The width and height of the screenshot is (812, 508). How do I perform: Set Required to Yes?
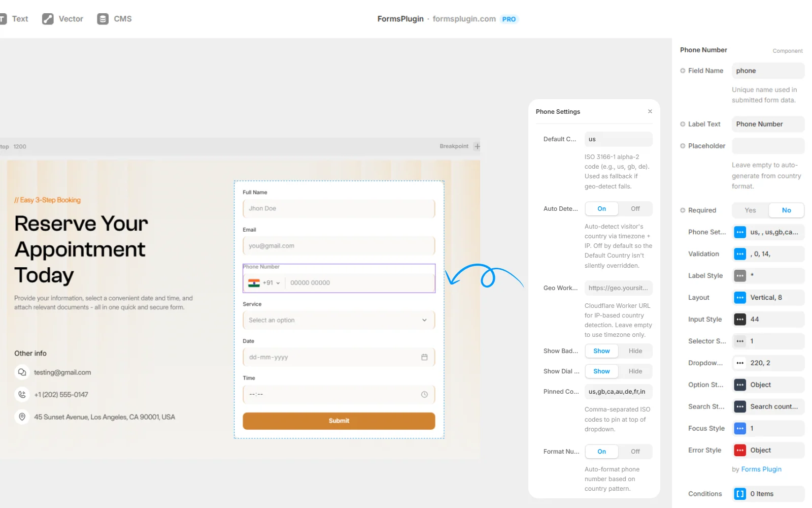point(750,210)
